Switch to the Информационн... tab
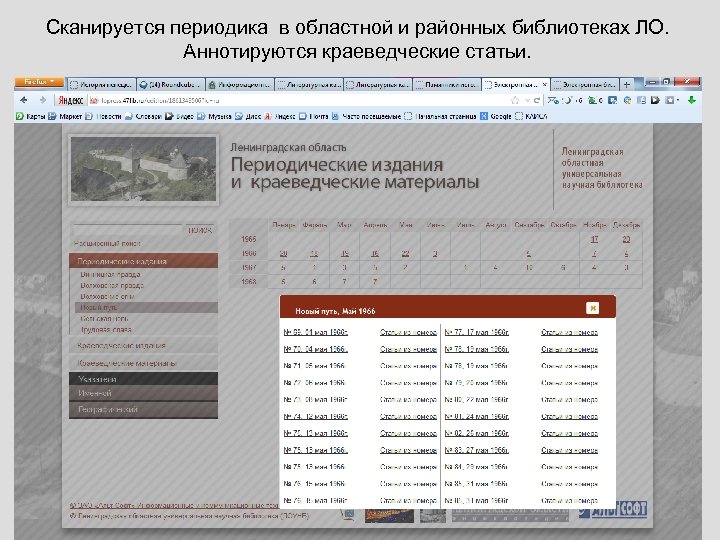Viewport: 720px width, 540px height. point(240,84)
